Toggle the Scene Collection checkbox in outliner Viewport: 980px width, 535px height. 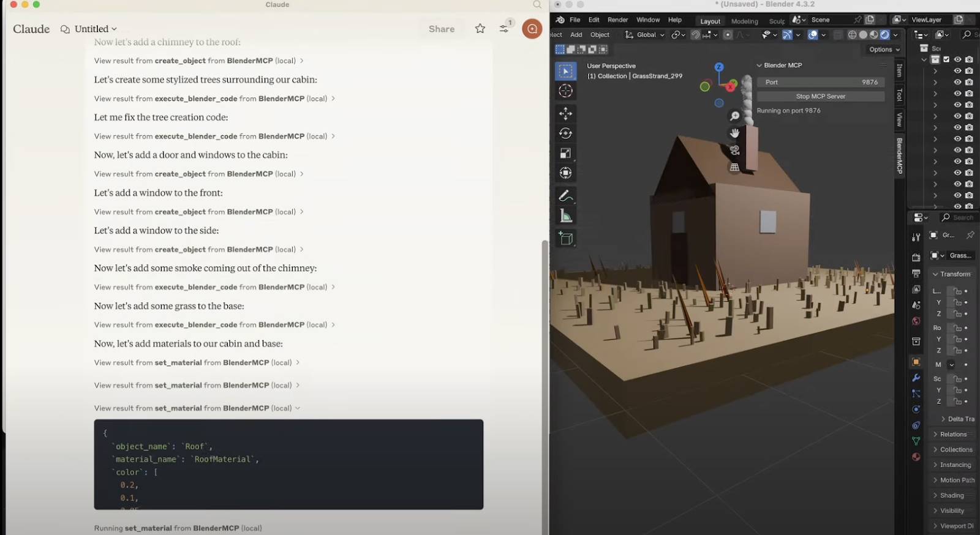[x=946, y=59]
